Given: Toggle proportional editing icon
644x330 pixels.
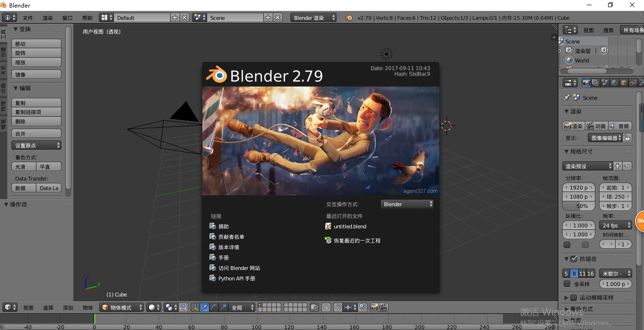Looking at the screenshot, I should click(326, 307).
